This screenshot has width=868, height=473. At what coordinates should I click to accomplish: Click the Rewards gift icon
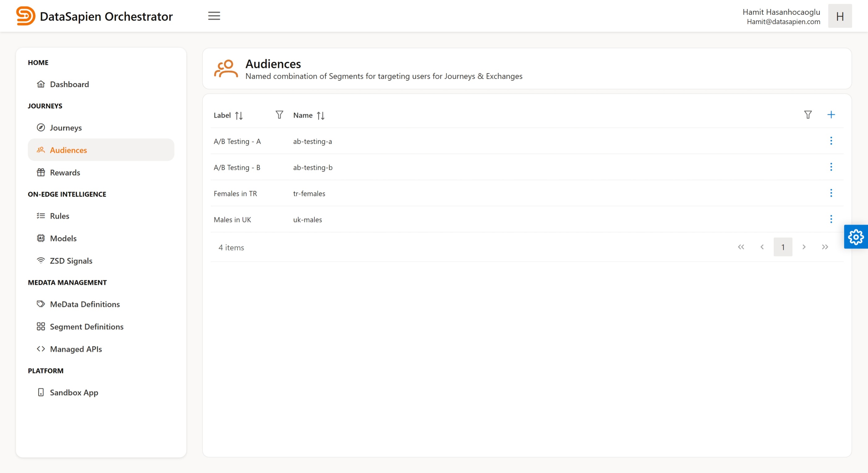coord(41,172)
